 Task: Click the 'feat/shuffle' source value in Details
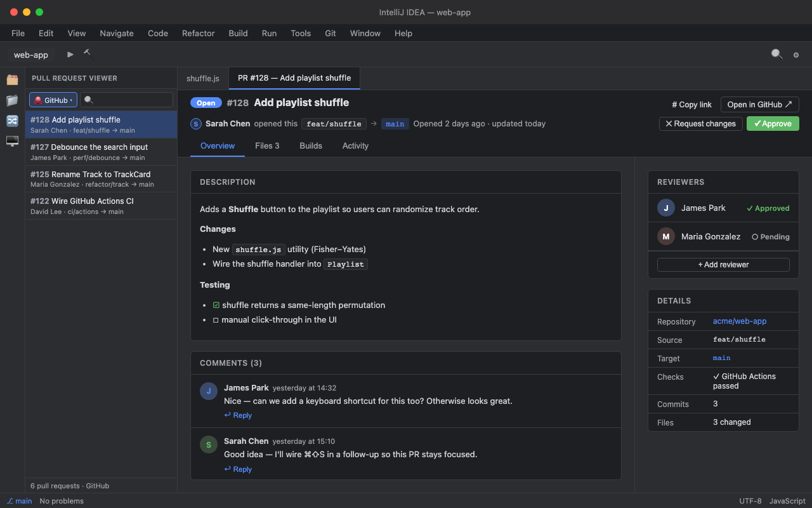pos(739,340)
